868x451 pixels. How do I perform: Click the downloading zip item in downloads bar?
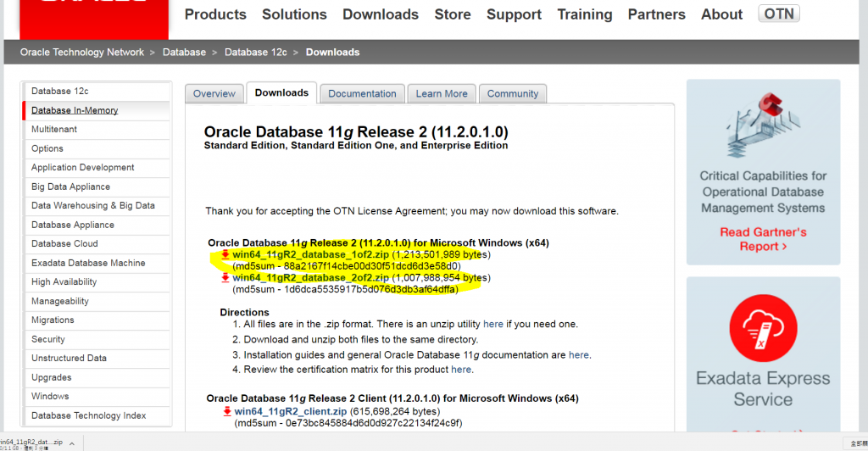point(31,444)
